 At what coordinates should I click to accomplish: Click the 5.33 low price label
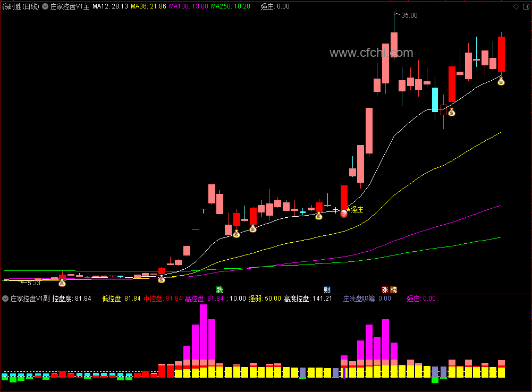click(x=34, y=283)
